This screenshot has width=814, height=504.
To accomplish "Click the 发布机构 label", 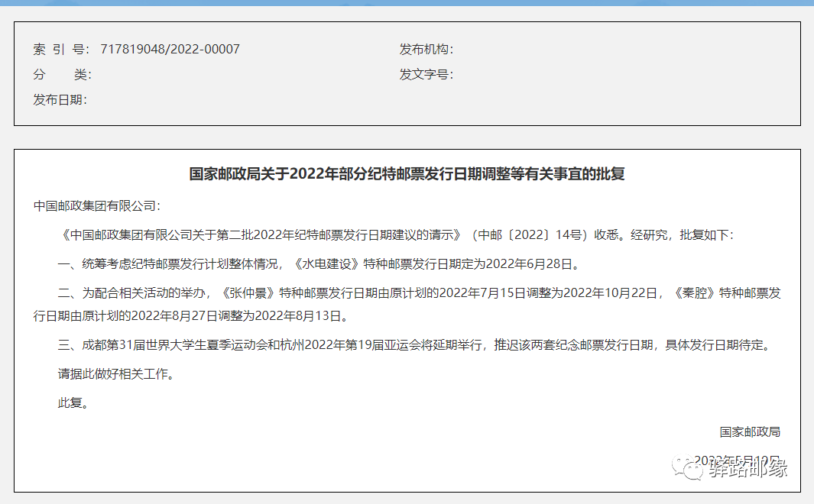I will (426, 50).
